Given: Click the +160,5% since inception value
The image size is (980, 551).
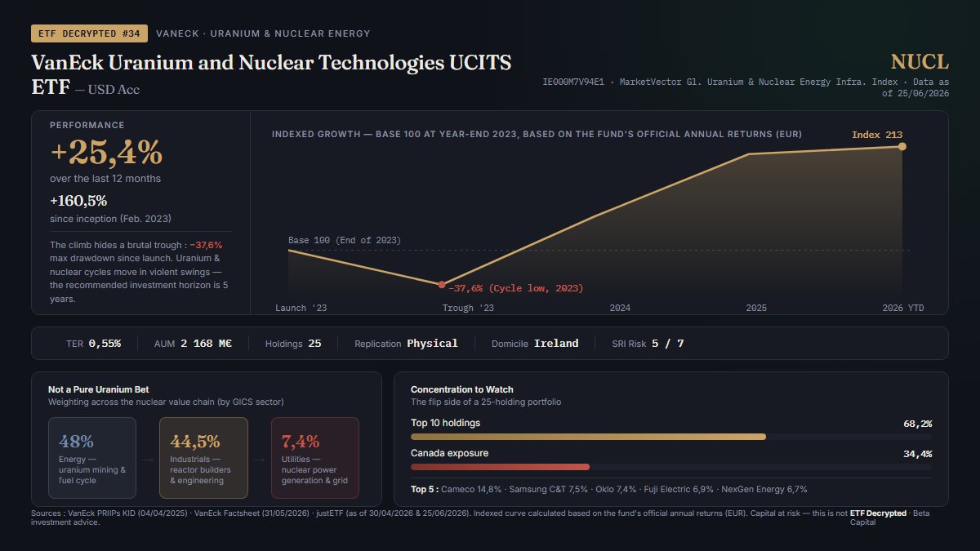Looking at the screenshot, I should (x=78, y=201).
